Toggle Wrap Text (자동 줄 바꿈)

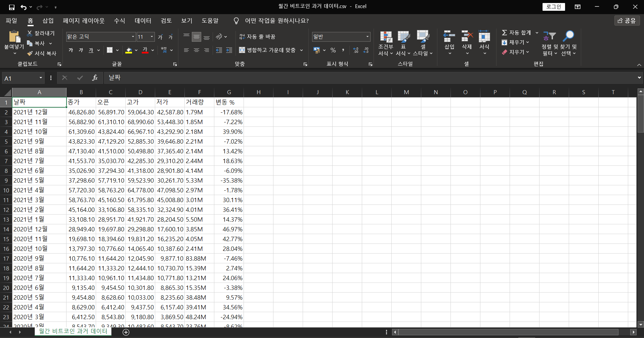pyautogui.click(x=257, y=37)
